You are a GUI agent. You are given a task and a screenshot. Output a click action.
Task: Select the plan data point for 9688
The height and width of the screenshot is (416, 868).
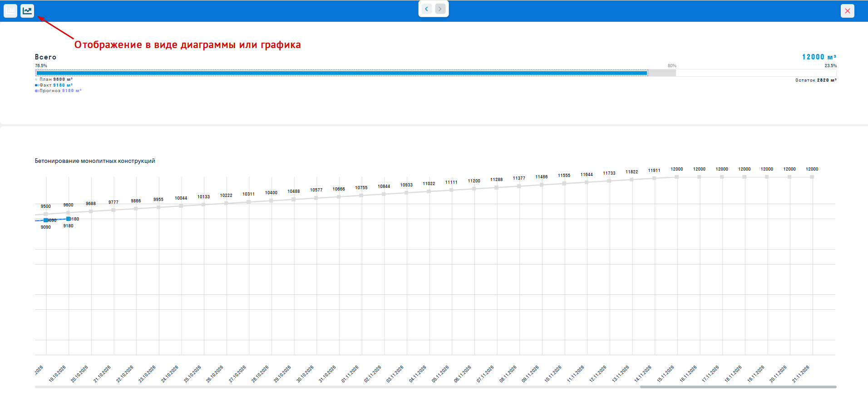point(91,211)
